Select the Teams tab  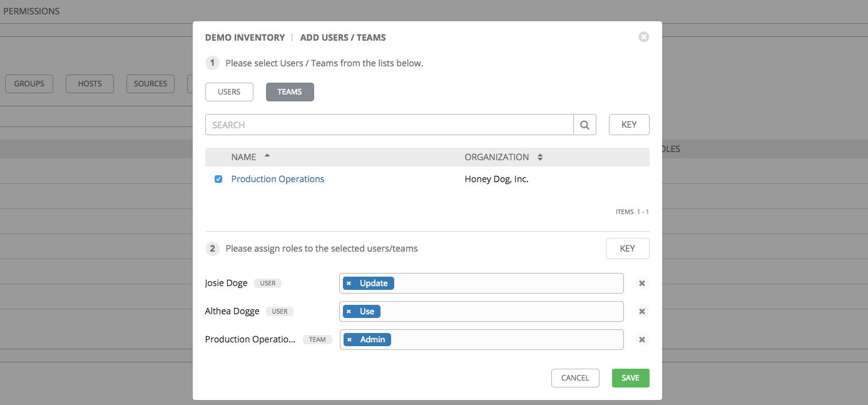(290, 92)
